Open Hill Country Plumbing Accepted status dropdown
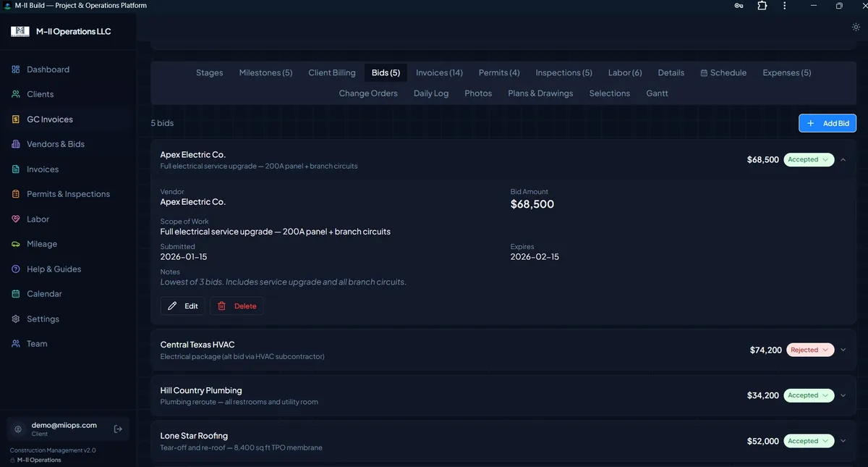The image size is (868, 467). tap(809, 395)
